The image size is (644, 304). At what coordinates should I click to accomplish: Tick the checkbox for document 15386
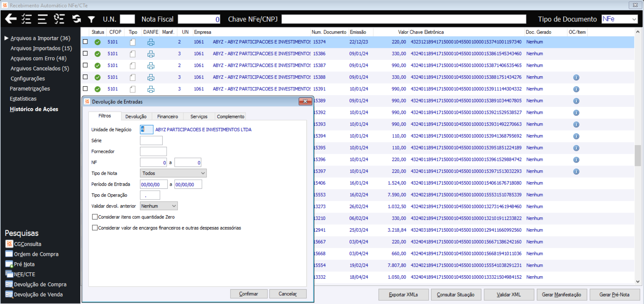pyautogui.click(x=85, y=53)
